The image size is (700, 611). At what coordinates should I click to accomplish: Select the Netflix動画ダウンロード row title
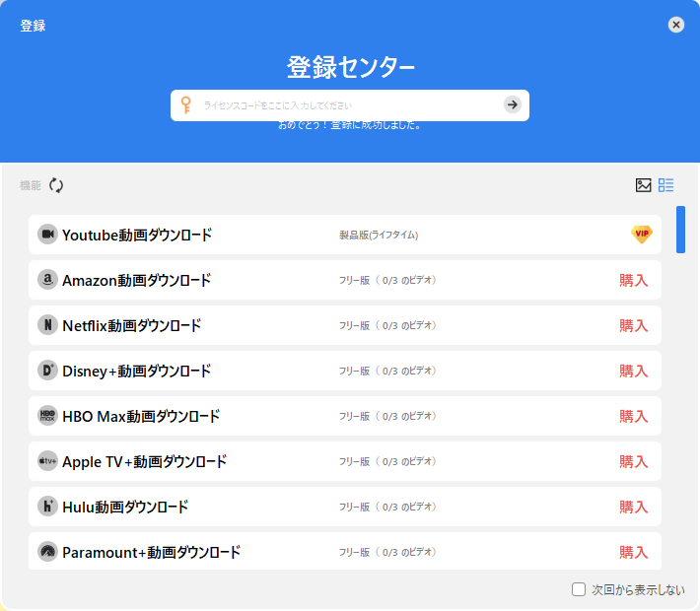point(132,326)
